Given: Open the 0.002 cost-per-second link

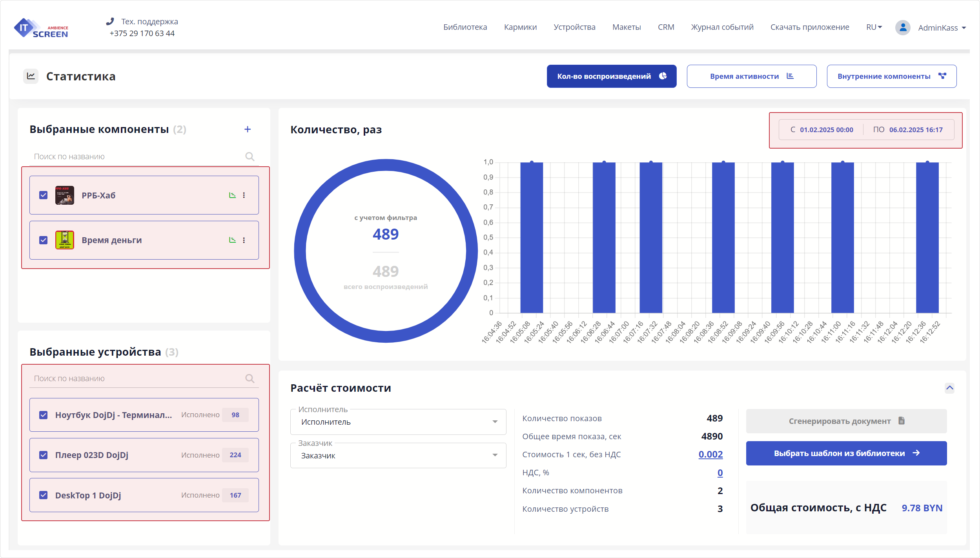Looking at the screenshot, I should coord(710,454).
